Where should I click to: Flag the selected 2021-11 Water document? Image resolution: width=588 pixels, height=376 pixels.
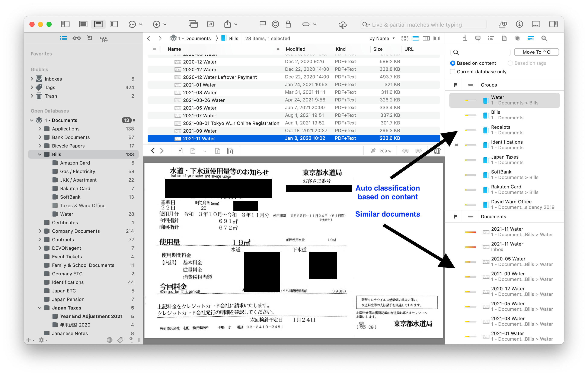[262, 24]
